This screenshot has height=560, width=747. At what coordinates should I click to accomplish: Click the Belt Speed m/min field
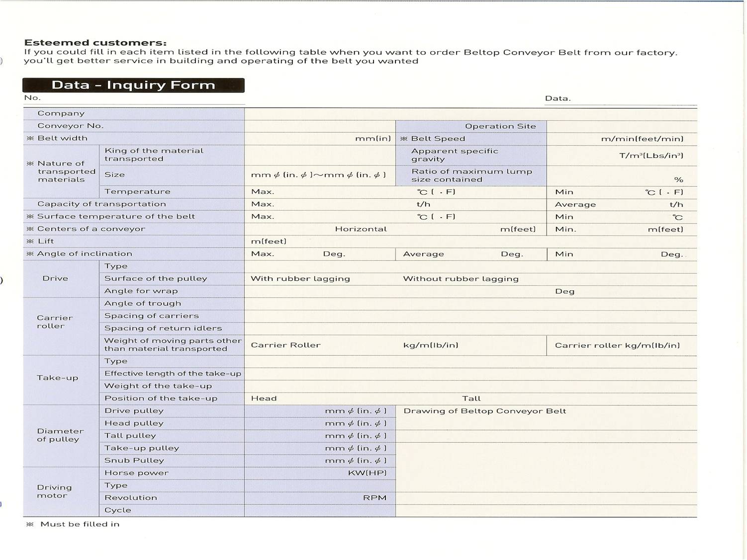[x=572, y=139]
